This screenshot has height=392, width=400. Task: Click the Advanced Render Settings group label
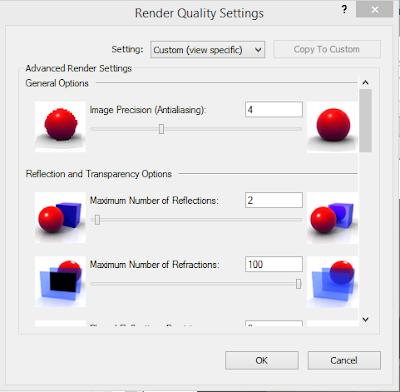tap(79, 68)
